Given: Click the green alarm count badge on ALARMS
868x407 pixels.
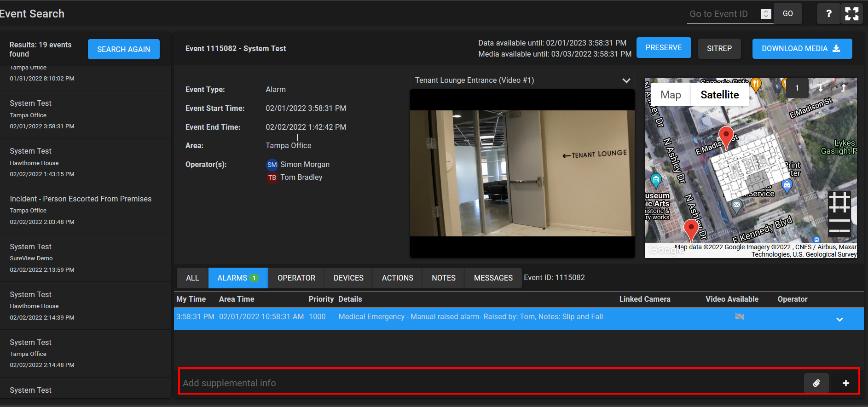Looking at the screenshot, I should [x=254, y=278].
